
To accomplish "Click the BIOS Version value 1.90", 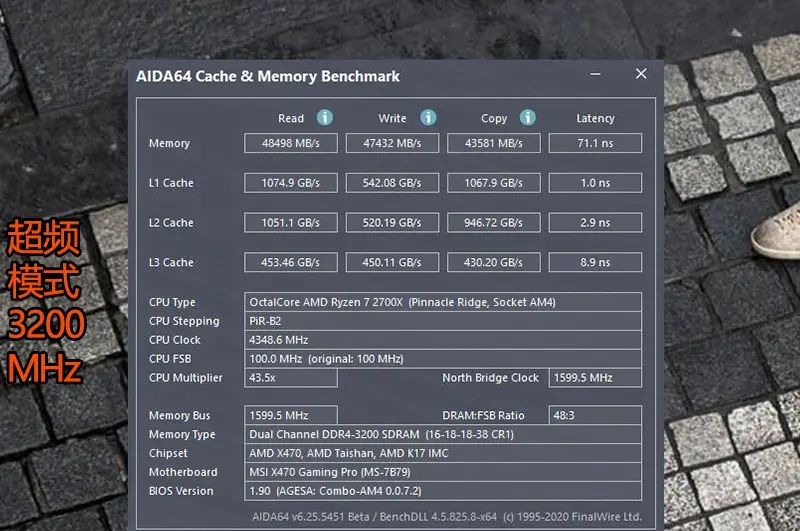I will 443,491.
